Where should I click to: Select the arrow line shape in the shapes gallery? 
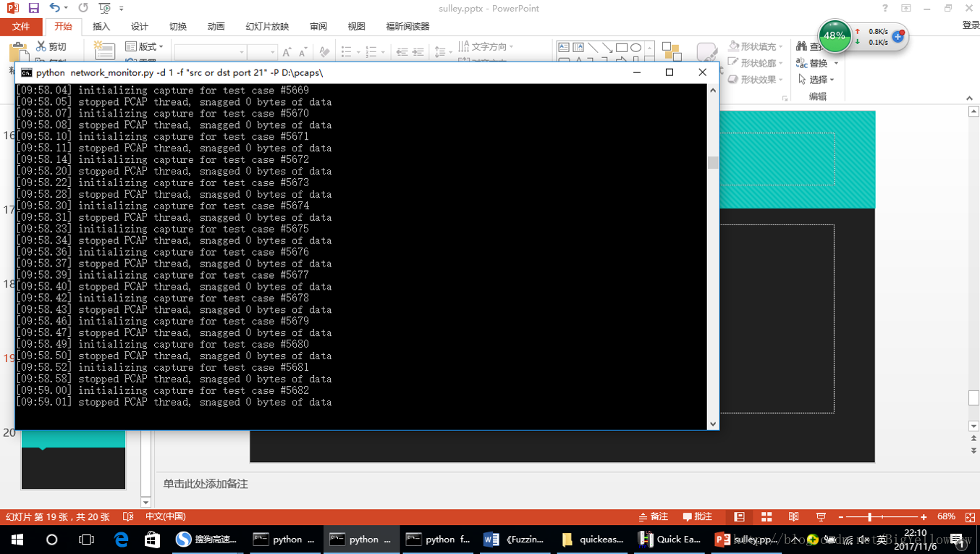(607, 47)
